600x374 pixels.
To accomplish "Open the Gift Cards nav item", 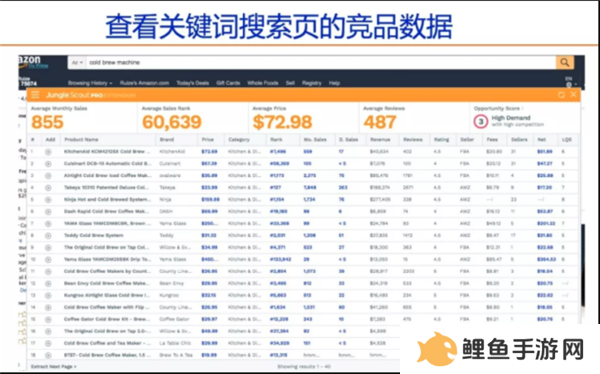I will pos(228,83).
